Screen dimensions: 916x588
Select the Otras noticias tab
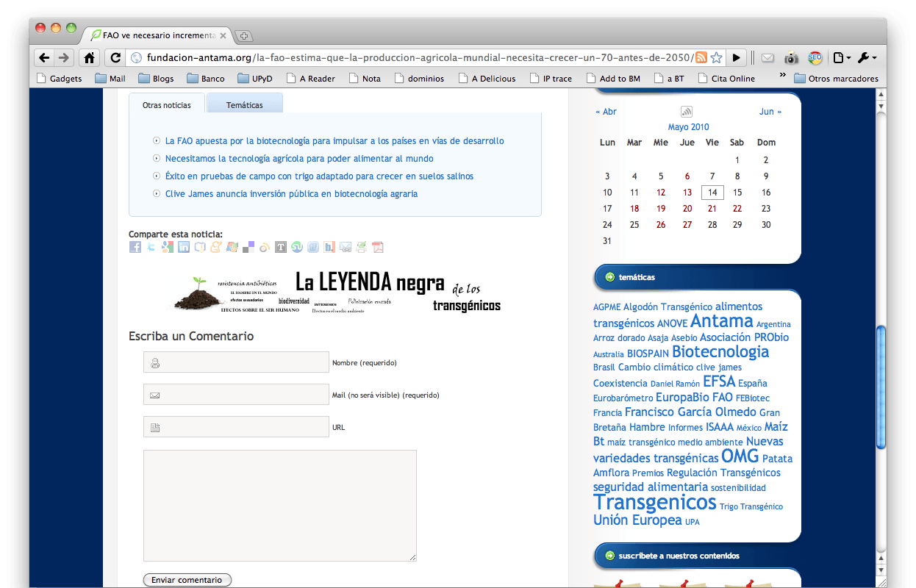click(x=167, y=105)
